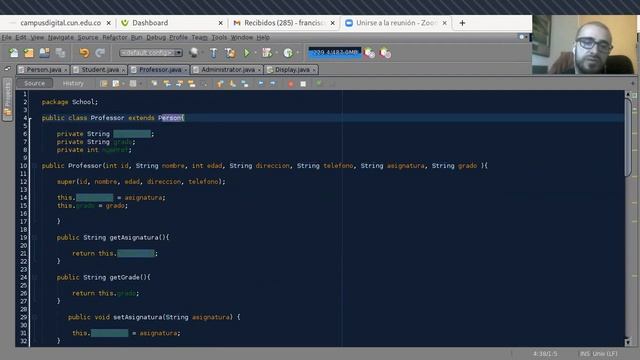Image resolution: width=640 pixels, height=360 pixels.
Task: Toggle Rectangular Selection in editor toolbar
Action: tap(204, 83)
